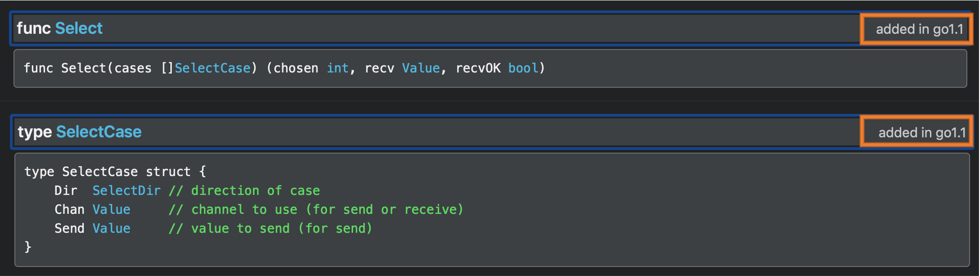Image resolution: width=980 pixels, height=276 pixels.
Task: Click the Chan field name
Action: [70, 209]
